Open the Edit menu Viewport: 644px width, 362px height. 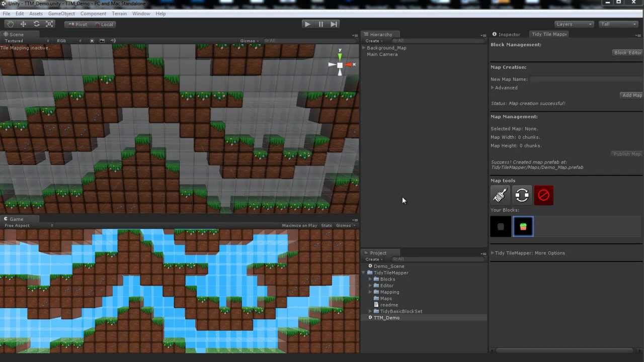(x=20, y=14)
